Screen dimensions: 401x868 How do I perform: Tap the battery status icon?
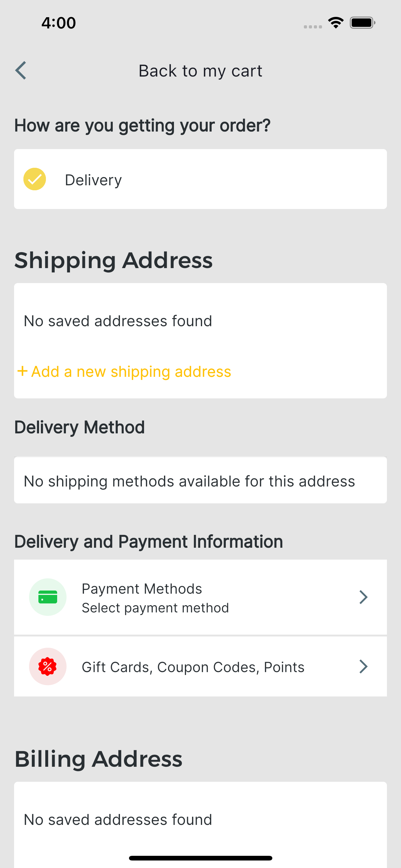(x=362, y=22)
